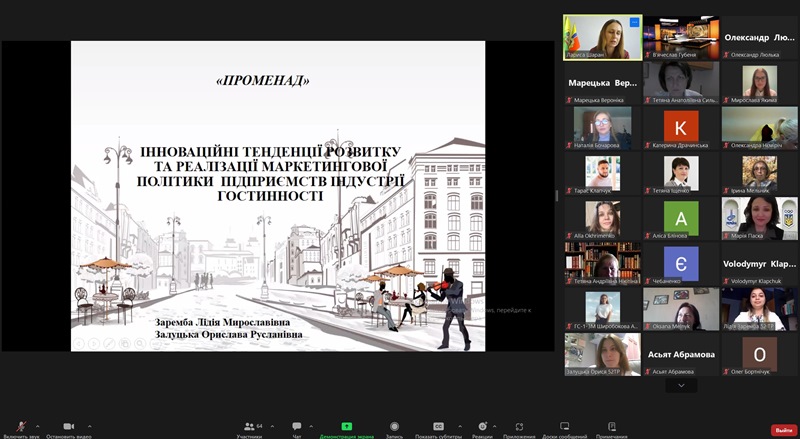The image size is (800, 439).
Task: Toggle Показать субтитры captions button
Action: (x=438, y=427)
